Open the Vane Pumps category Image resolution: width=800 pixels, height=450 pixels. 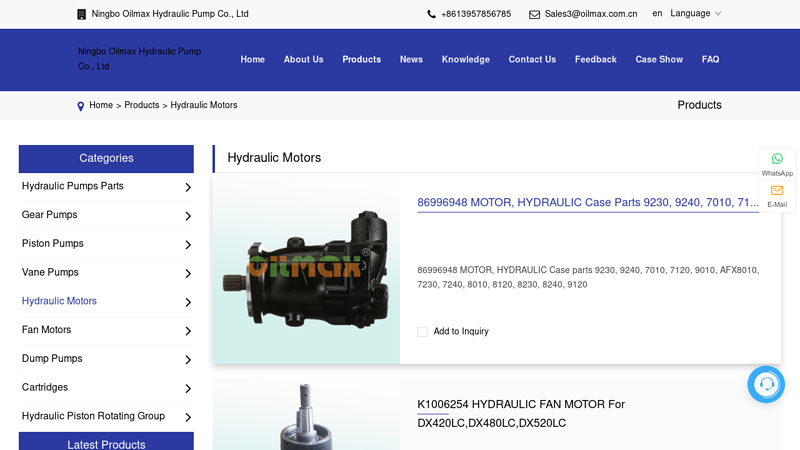50,272
